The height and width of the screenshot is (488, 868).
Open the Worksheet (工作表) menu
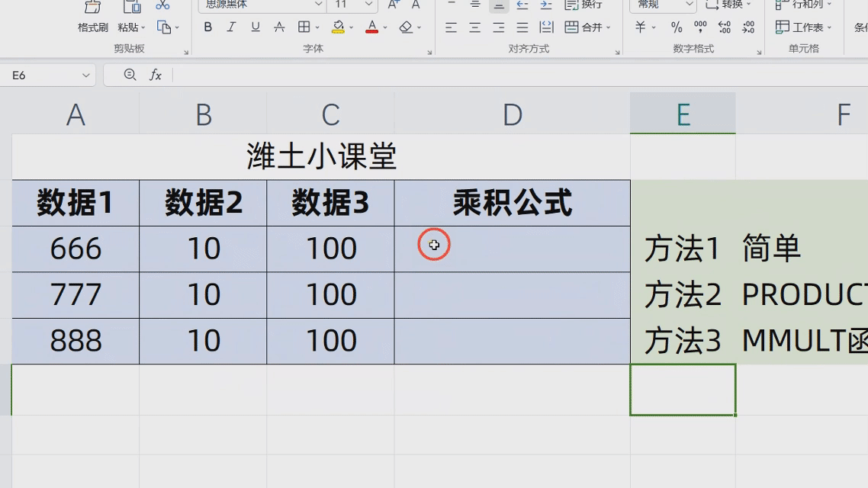click(802, 27)
